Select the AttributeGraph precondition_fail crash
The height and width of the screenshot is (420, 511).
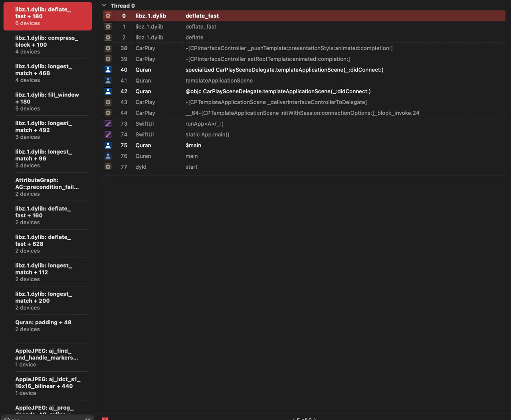(x=47, y=187)
